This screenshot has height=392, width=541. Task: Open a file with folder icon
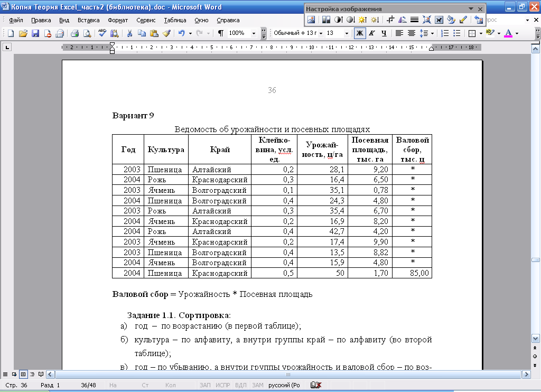[23, 33]
